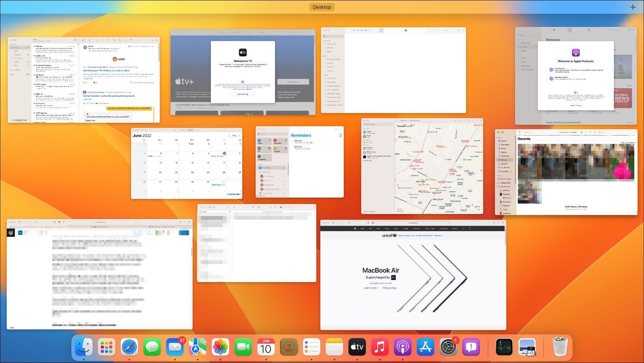This screenshot has width=644, height=363.
Task: Switch to Week view in the Calendar window
Action: point(183,130)
